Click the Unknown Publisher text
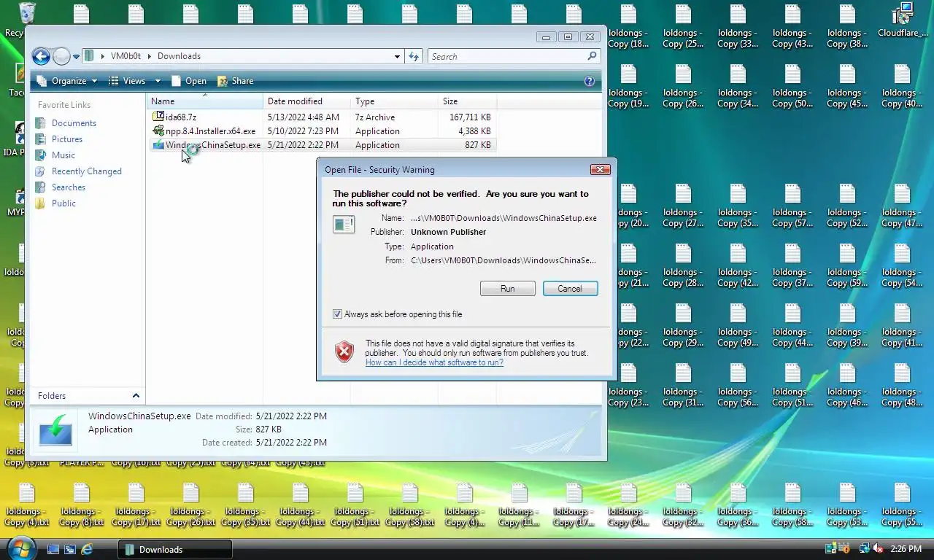934x560 pixels. [x=448, y=232]
